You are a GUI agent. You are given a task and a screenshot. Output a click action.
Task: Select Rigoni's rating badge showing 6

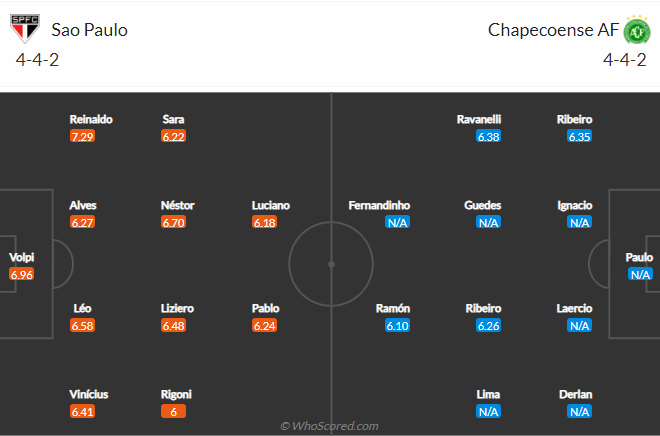tap(173, 411)
